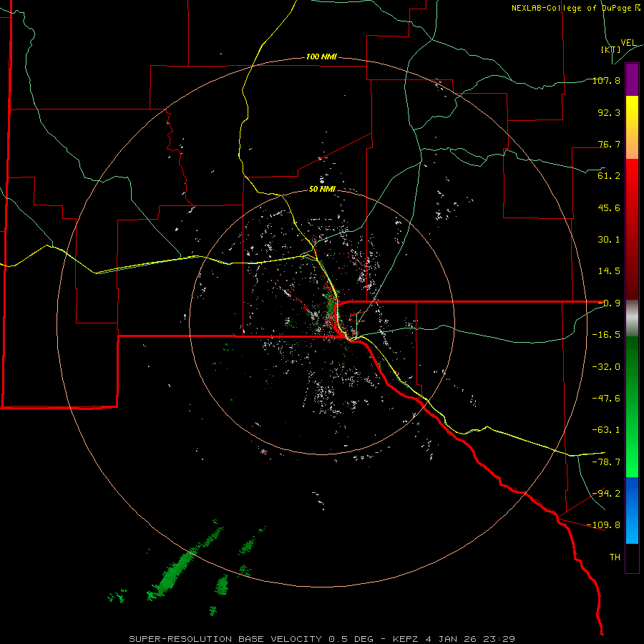Select the -78.7 scale value
Screen dimensions: 644x644
(606, 462)
